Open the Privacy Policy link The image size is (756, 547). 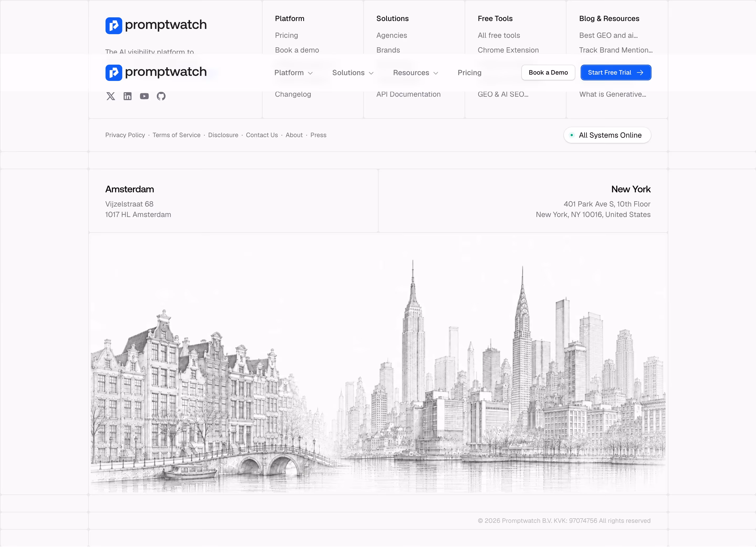(x=125, y=135)
